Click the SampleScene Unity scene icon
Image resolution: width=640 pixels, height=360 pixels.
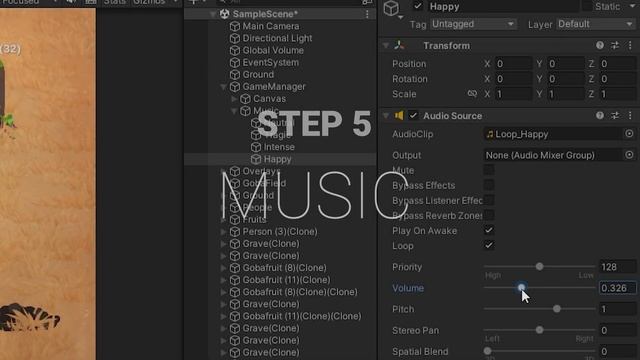coord(224,14)
